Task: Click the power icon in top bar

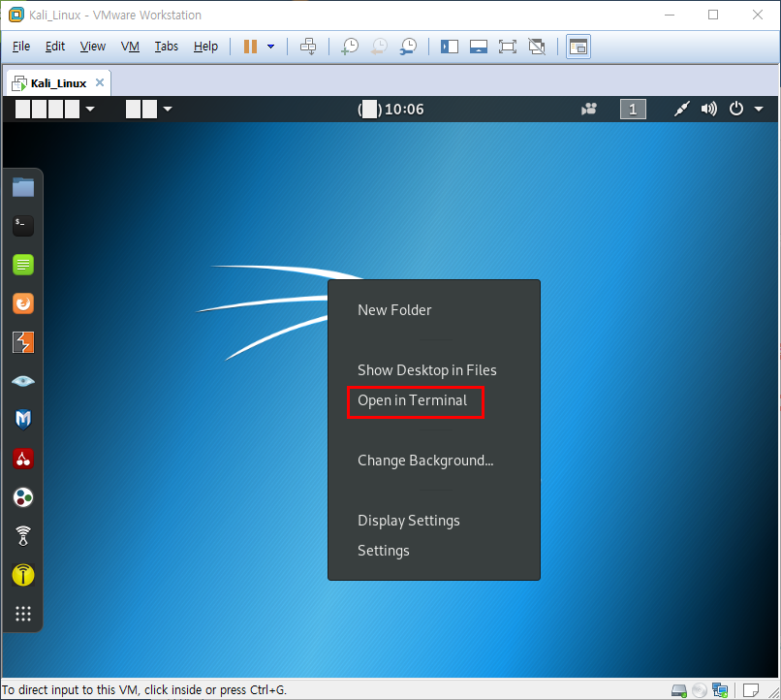Action: tap(736, 110)
